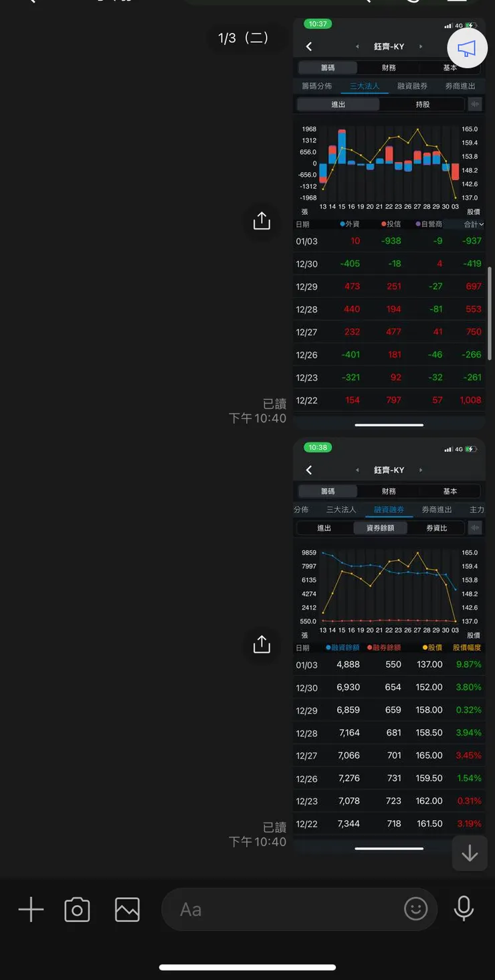
Task: Tap the share icon beside the 三大法人 screenshot
Action: [262, 220]
